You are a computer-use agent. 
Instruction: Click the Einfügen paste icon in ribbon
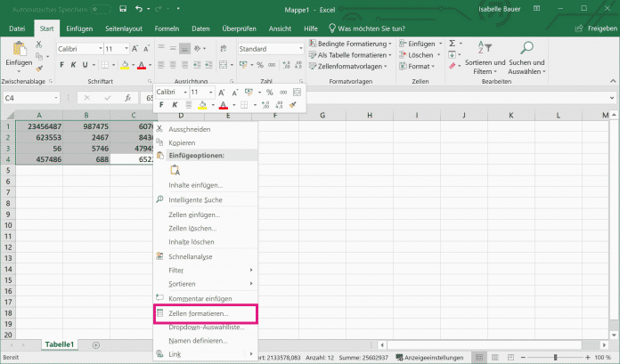18,50
